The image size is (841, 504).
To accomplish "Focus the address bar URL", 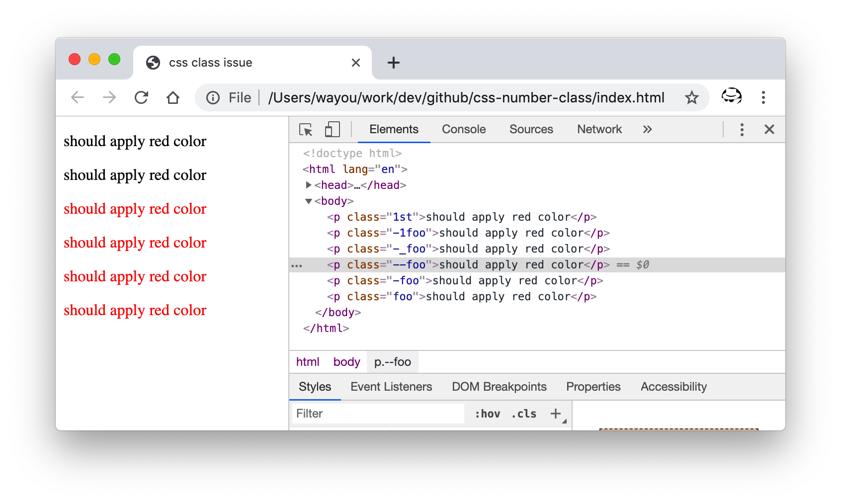I will coord(466,97).
